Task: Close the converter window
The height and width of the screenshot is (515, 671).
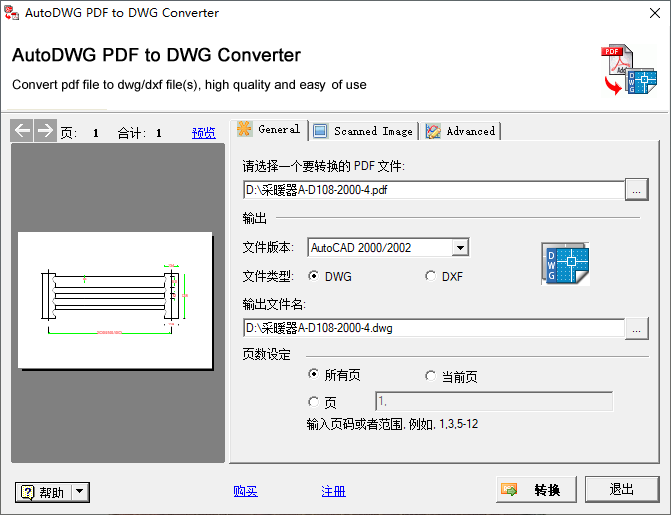Action: point(655,13)
